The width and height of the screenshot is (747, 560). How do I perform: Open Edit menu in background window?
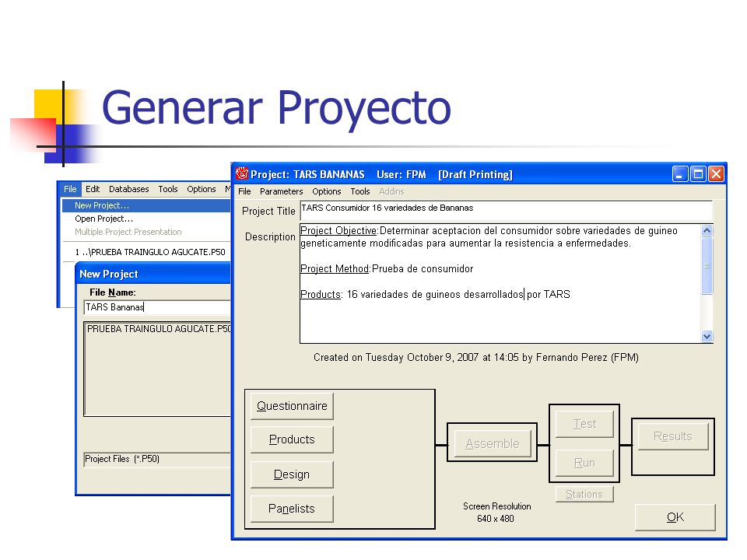(x=93, y=189)
